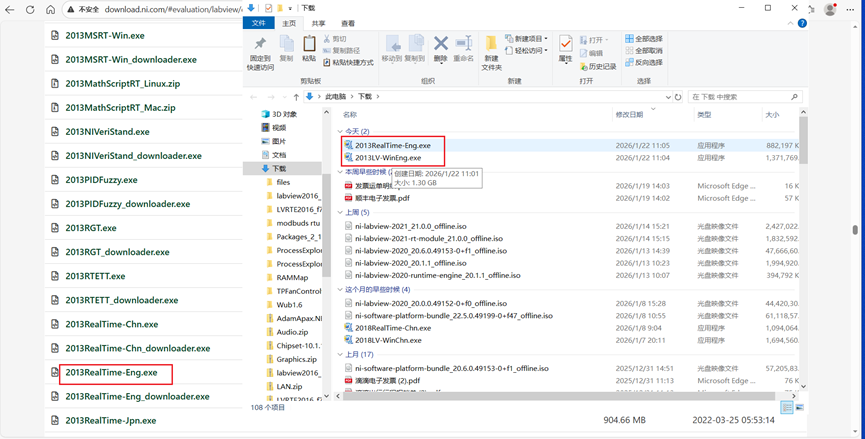
Task: Switch Explorer to details view toggle
Action: point(787,408)
